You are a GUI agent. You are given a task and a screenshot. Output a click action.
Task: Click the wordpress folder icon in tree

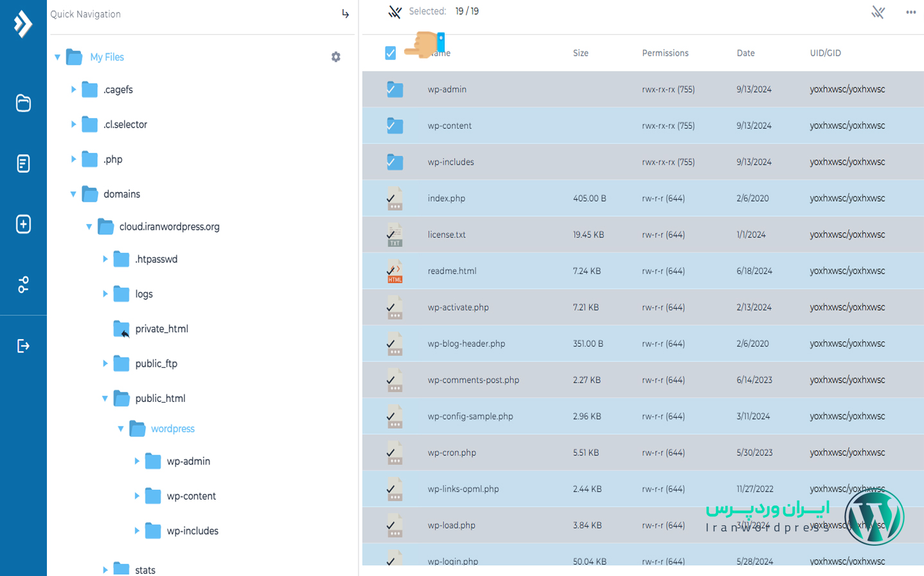tap(137, 428)
